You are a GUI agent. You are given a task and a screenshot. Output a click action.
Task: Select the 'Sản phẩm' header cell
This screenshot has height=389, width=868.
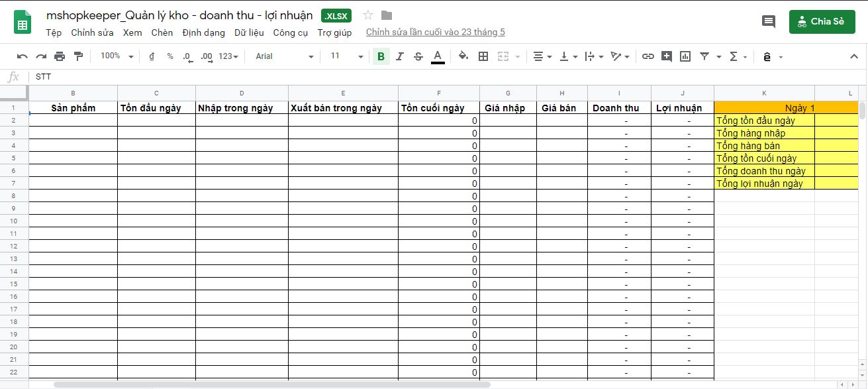tap(73, 108)
